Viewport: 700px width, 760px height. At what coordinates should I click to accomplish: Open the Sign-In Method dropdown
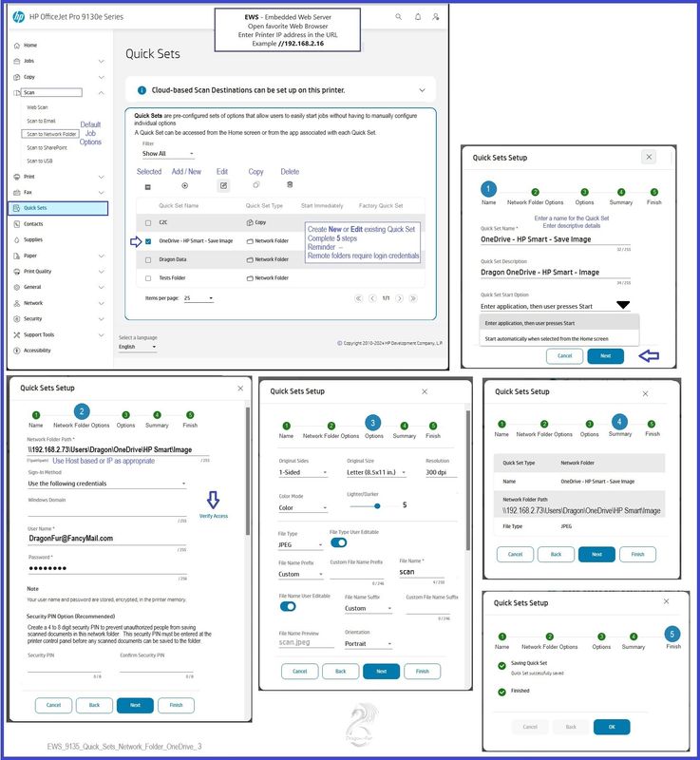pos(107,484)
